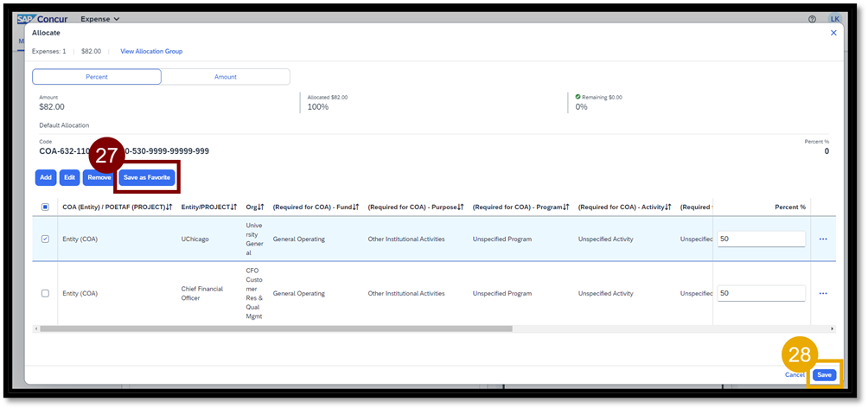
Task: Check the Chief Financial Officer row checkbox
Action: [45, 293]
